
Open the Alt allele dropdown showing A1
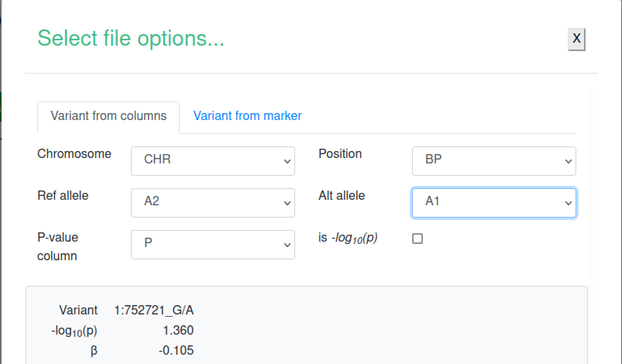tap(494, 203)
